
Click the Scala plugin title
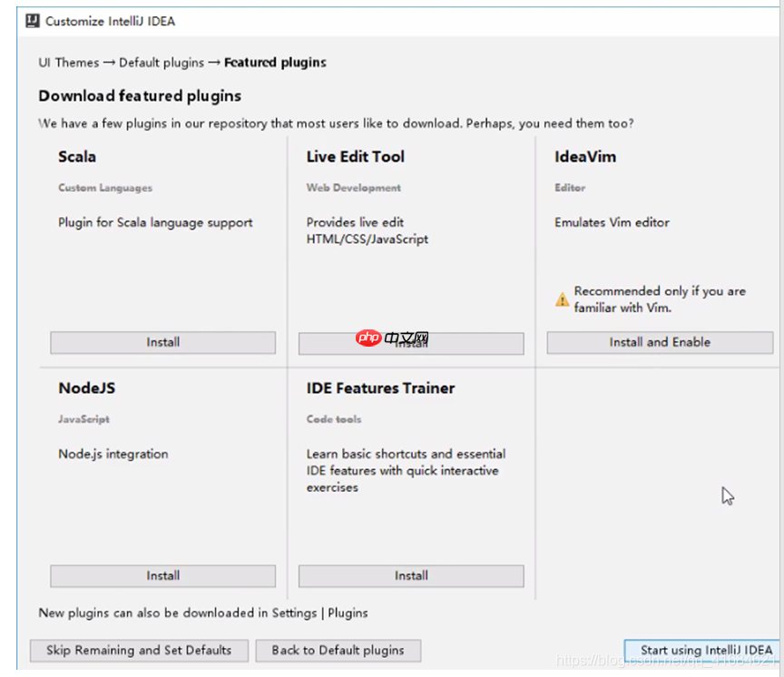point(77,156)
